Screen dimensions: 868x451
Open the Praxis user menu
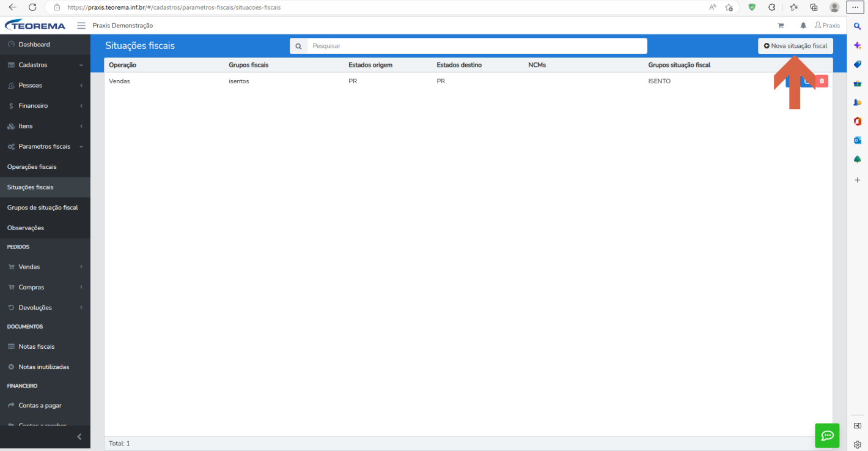[x=827, y=26]
